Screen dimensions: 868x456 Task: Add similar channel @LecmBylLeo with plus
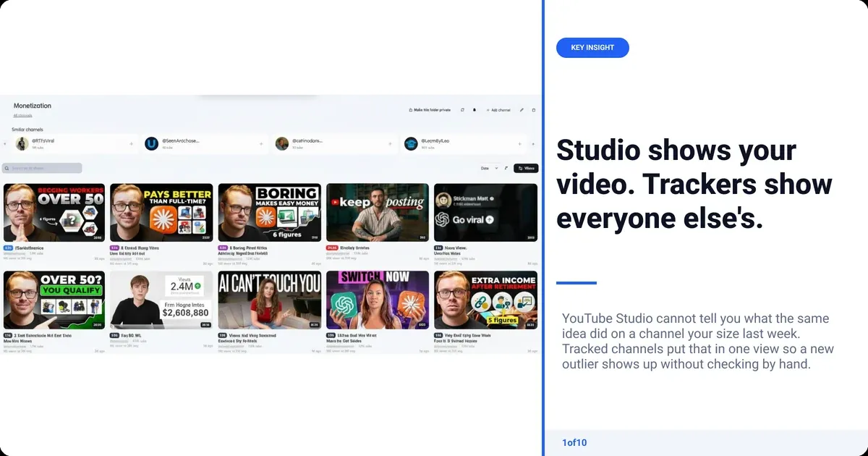pyautogui.click(x=519, y=144)
